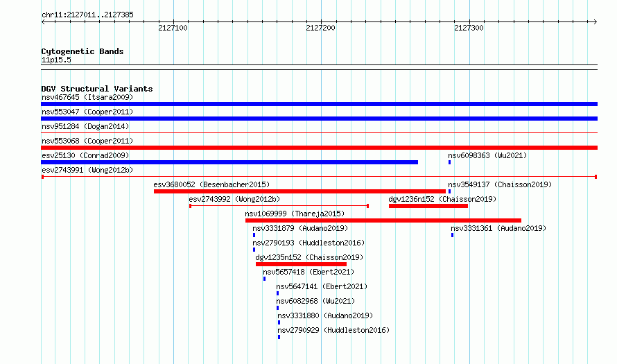Open the nsv3549137 (Chaisson2019) label
Screen dimensions: 617x364
pyautogui.click(x=500, y=184)
